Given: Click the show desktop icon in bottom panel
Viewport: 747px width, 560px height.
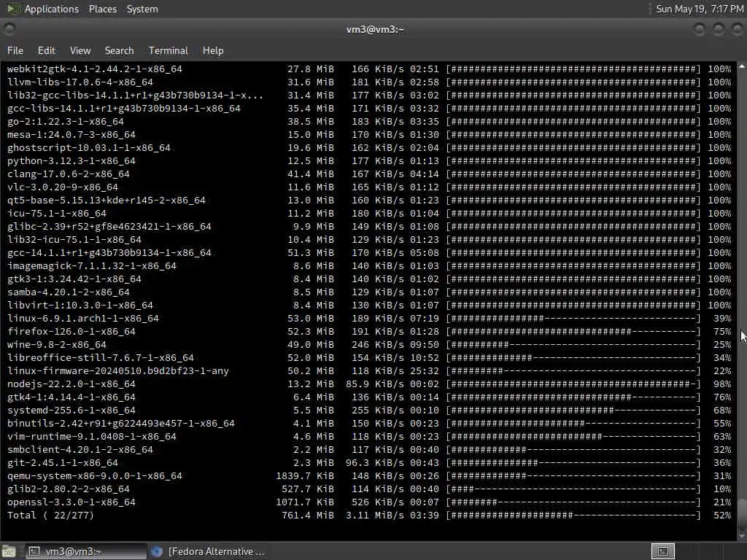Looking at the screenshot, I should [x=9, y=551].
